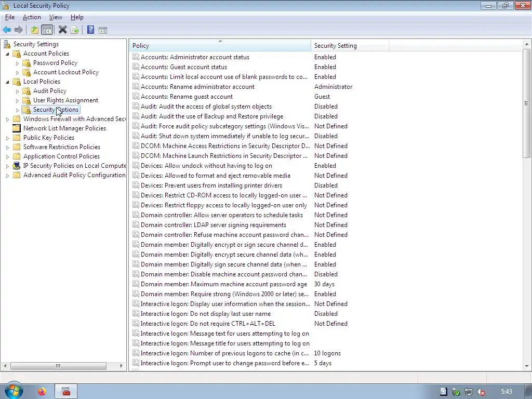Select Advanced Audit Policy Configuration node
Image resolution: width=532 pixels, height=399 pixels.
(74, 175)
